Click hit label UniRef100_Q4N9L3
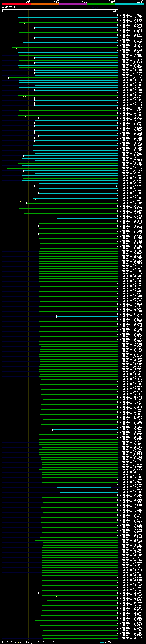Image resolution: width=146 pixels, height=644 pixels. [x=131, y=625]
